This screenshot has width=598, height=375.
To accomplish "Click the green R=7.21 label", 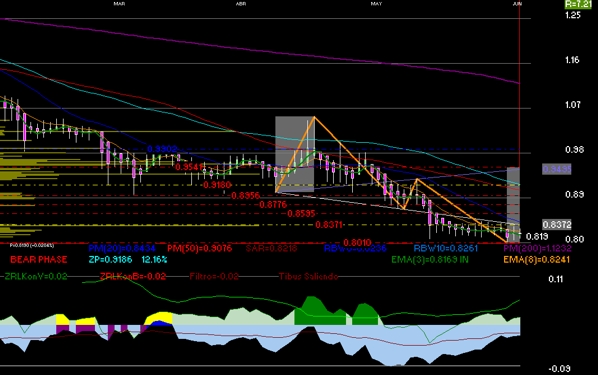I will pos(578,4).
